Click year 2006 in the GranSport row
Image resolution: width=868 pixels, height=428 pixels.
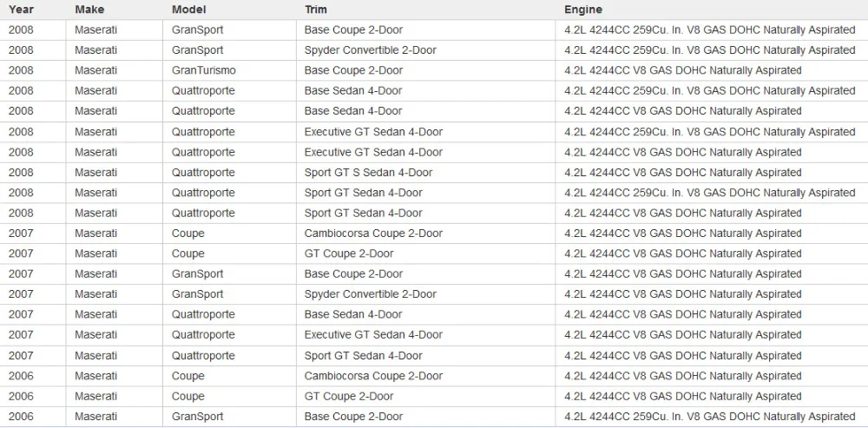[x=21, y=417]
